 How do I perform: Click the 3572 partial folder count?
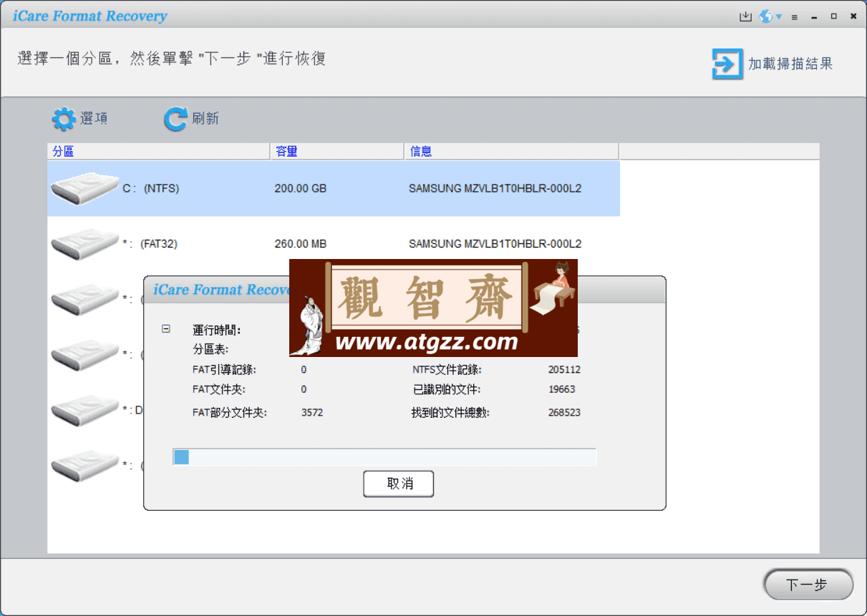[x=311, y=413]
